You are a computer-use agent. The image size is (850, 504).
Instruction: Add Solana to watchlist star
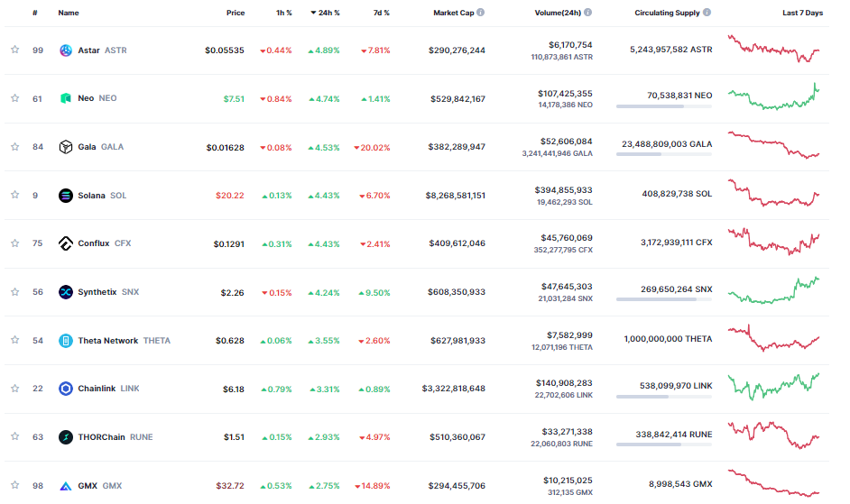15,195
